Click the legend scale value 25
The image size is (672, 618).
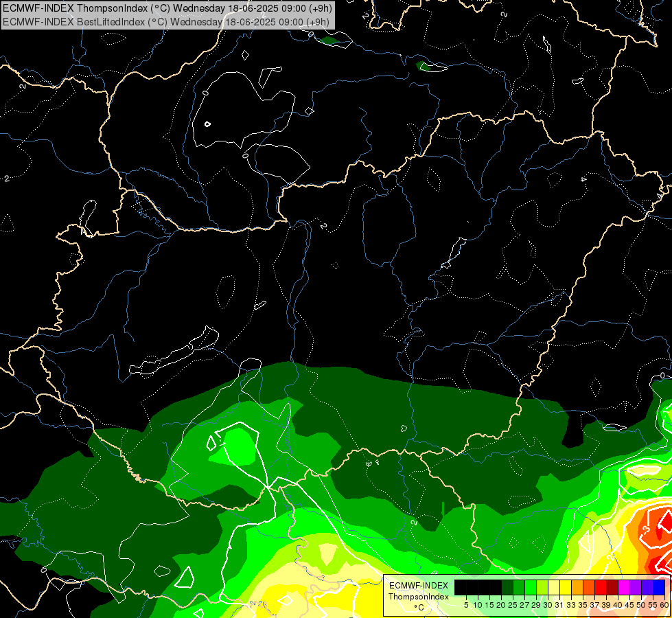pos(513,605)
